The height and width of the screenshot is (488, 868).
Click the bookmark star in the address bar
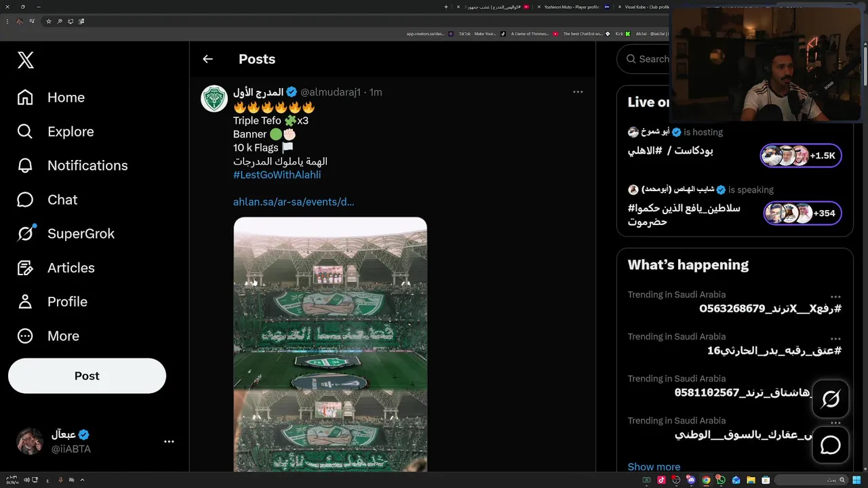[48, 21]
